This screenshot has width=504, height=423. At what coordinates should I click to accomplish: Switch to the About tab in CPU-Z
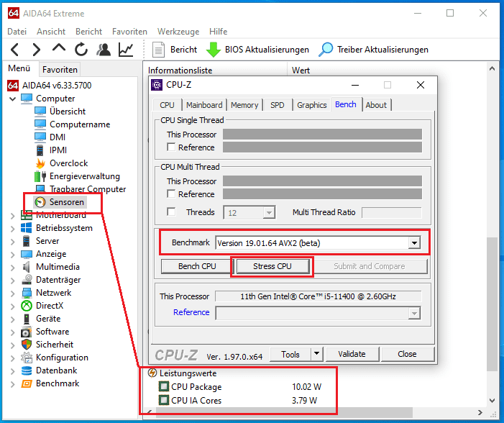click(376, 105)
